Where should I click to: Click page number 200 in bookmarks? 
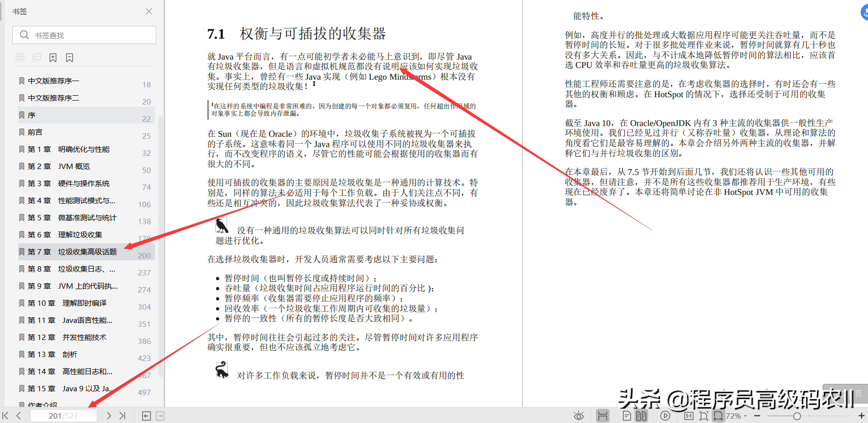pyautogui.click(x=144, y=255)
